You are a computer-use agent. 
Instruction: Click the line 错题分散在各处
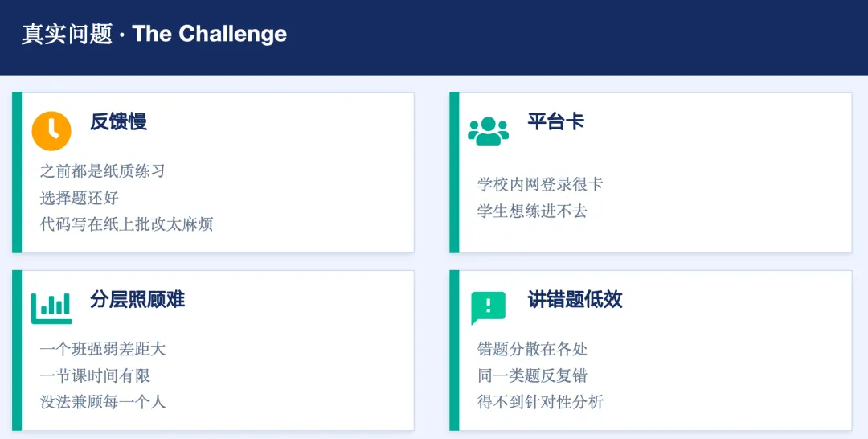(x=532, y=349)
